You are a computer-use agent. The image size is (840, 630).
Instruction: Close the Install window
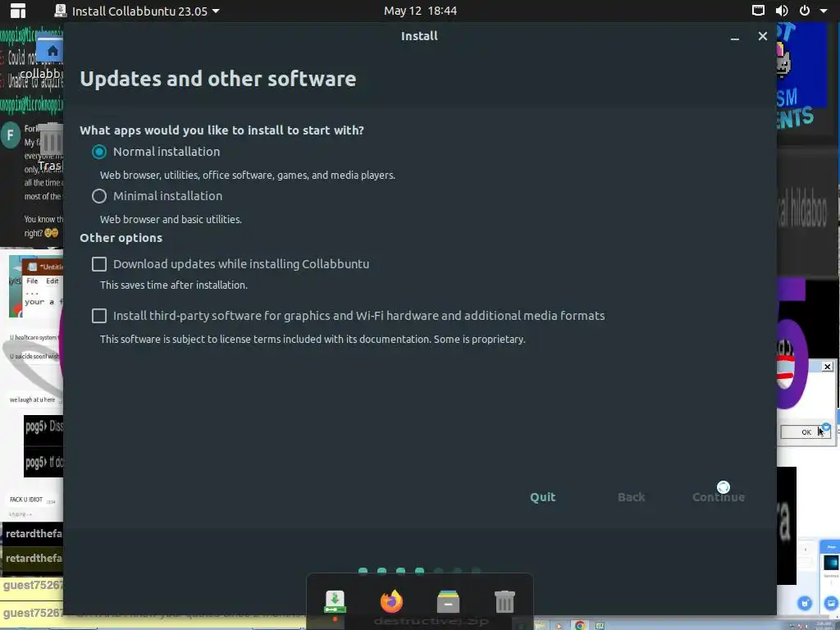pyautogui.click(x=762, y=36)
